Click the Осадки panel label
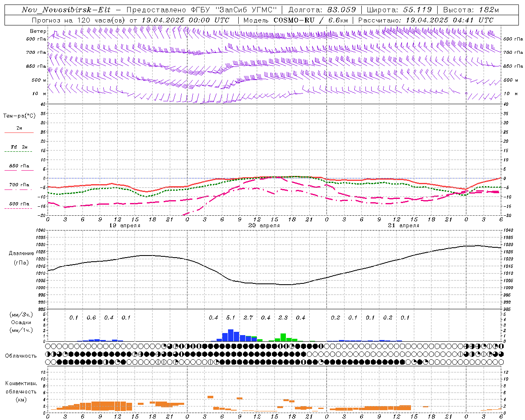Screen dimensions: 525x420 tap(21, 322)
